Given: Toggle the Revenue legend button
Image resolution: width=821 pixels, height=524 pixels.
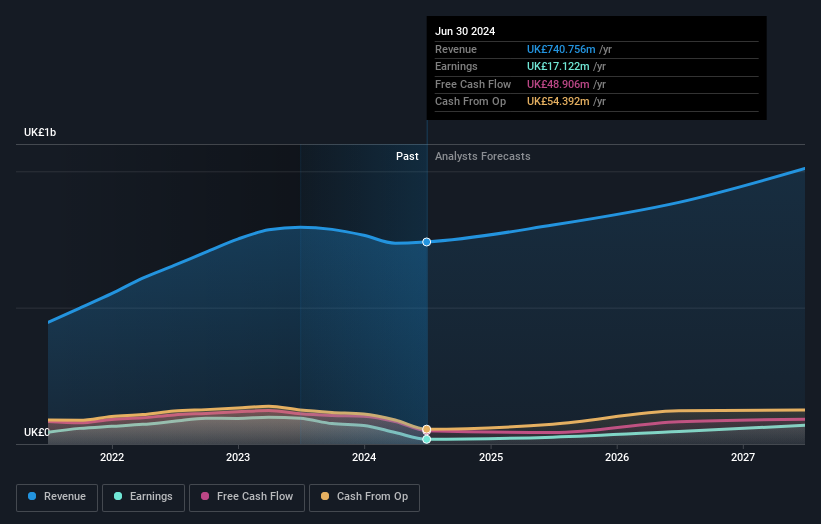Looking at the screenshot, I should coord(57,497).
